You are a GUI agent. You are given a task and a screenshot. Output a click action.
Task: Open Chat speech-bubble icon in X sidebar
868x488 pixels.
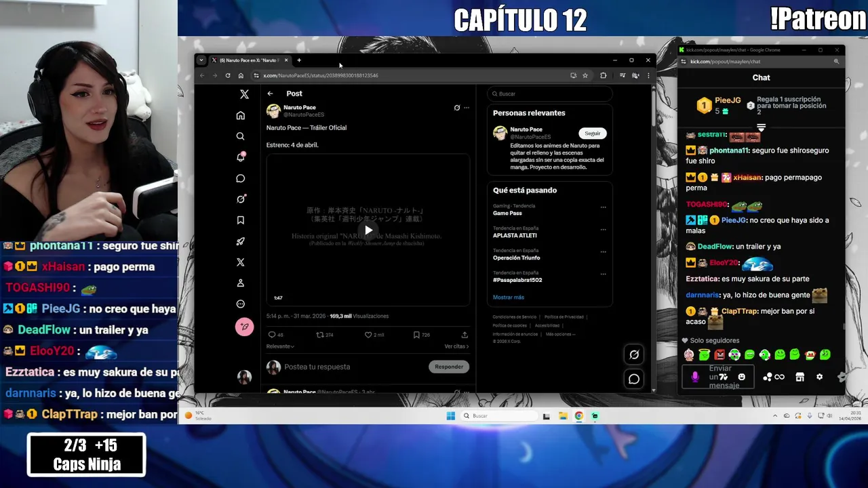point(240,178)
